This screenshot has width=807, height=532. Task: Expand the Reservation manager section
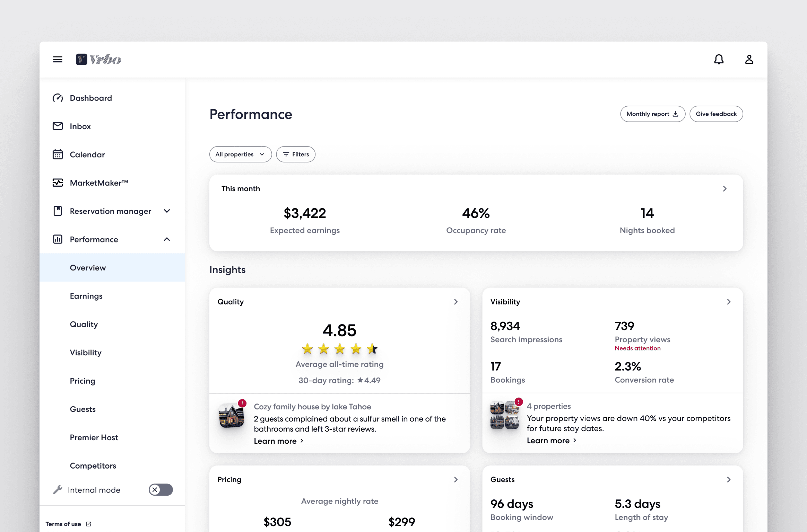167,211
